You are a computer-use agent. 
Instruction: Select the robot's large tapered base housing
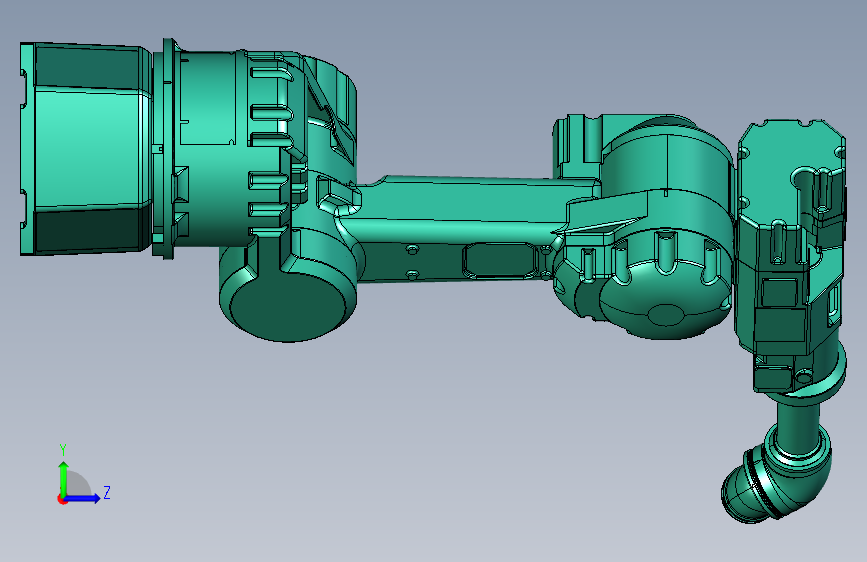(86, 149)
